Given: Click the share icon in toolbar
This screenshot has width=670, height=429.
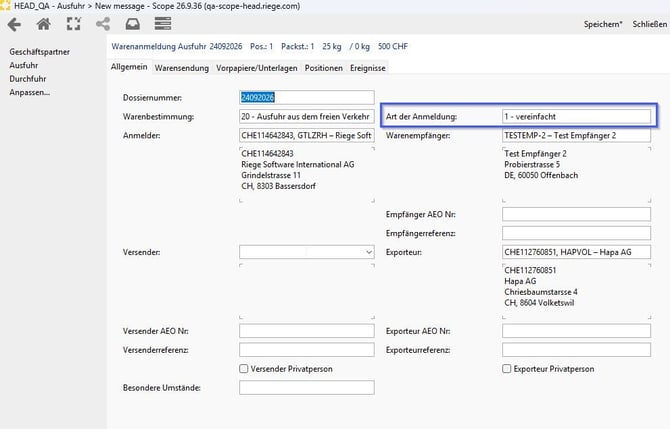Looking at the screenshot, I should (103, 24).
